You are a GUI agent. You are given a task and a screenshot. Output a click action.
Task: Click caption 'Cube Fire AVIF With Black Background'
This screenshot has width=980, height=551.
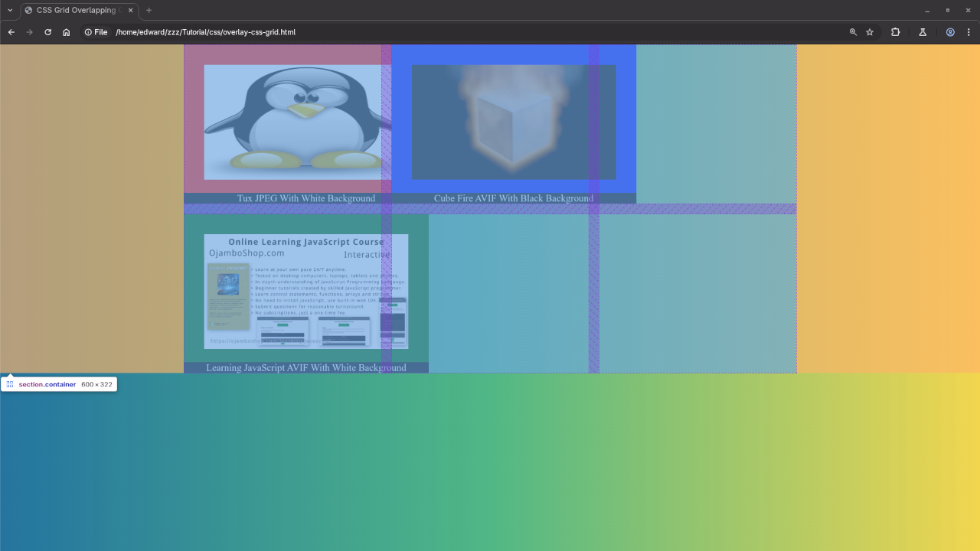tap(514, 198)
